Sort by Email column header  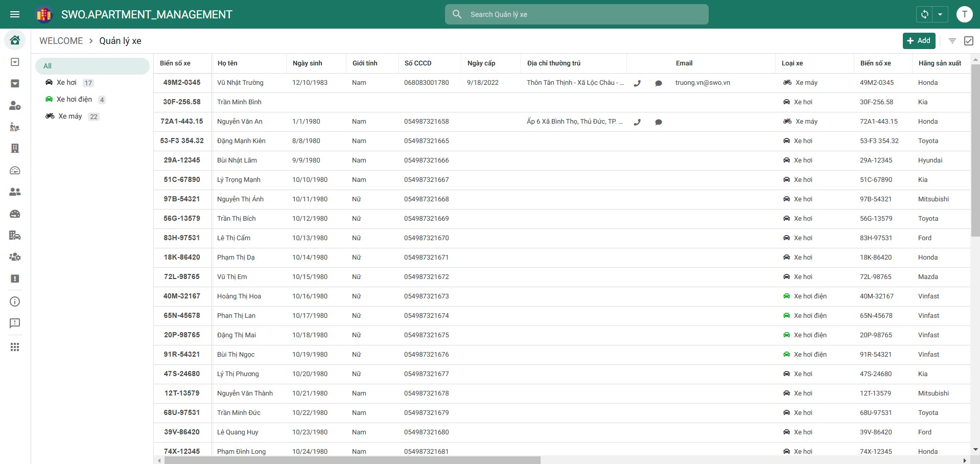click(x=684, y=63)
